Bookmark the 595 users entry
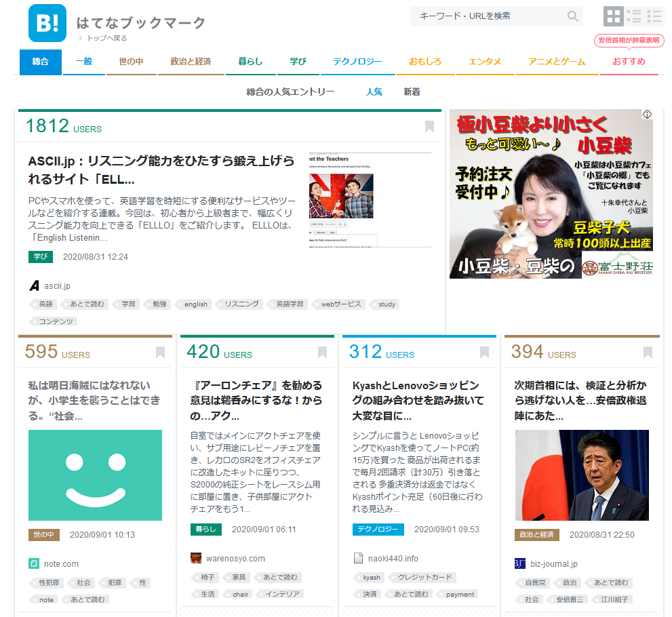 click(x=160, y=352)
